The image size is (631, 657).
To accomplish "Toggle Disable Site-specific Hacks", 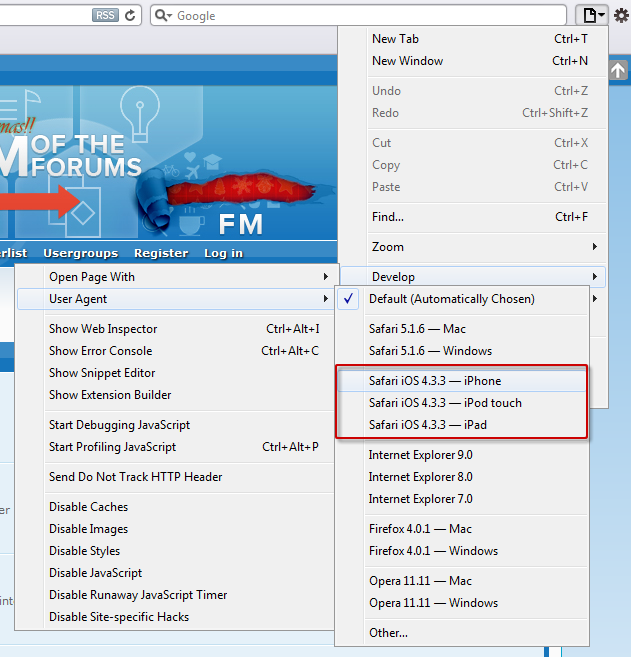I will click(x=176, y=617).
